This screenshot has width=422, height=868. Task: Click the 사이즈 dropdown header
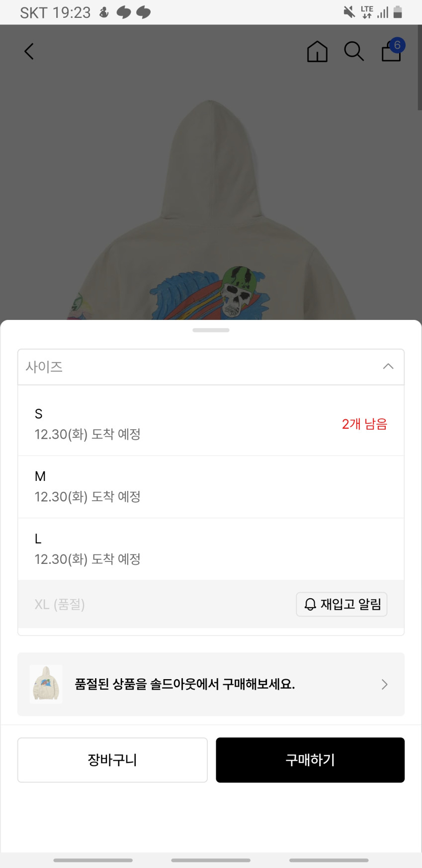199,367
